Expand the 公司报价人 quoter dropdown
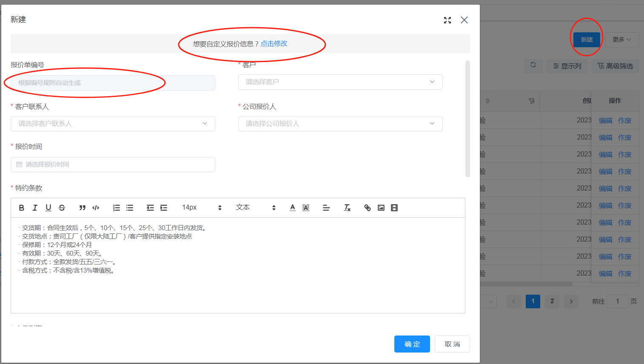Viewport: 644px width, 364px height. click(x=340, y=124)
